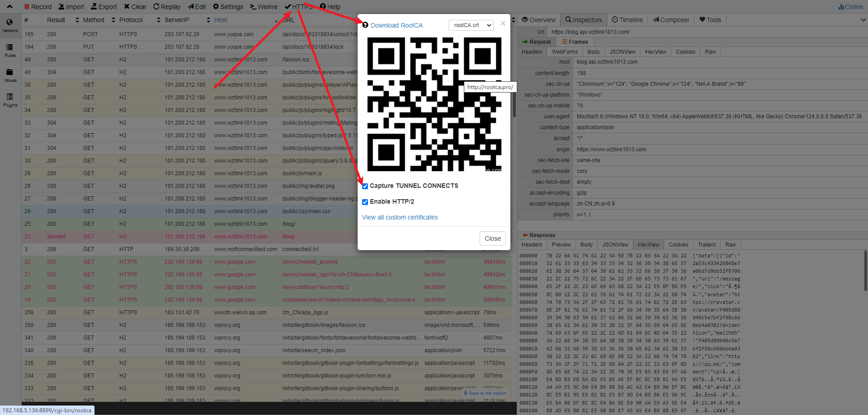Select the /zh_CN/app_bgp.js request row
The width and height of the screenshot is (868, 415).
pyautogui.click(x=267, y=312)
